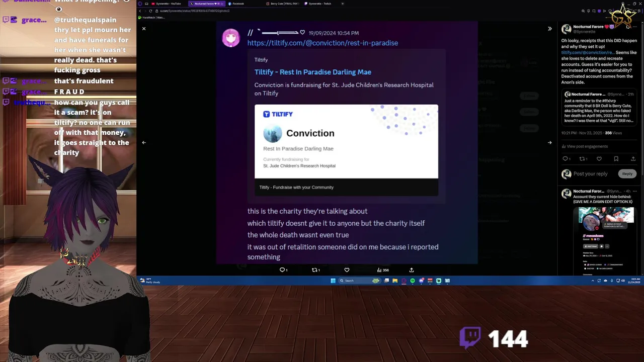Image resolution: width=644 pixels, height=362 pixels.
Task: Open weather widget Partly cloudy
Action: point(150,281)
